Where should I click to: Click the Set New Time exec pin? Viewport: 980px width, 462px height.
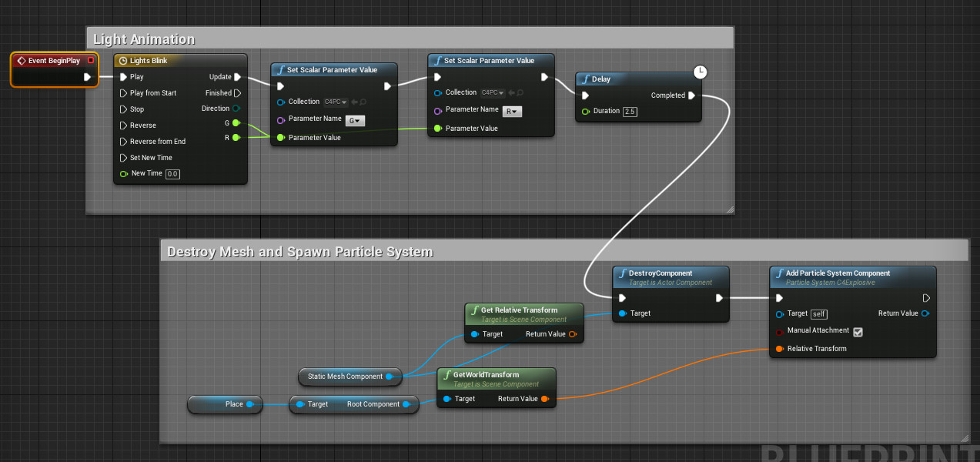[123, 158]
